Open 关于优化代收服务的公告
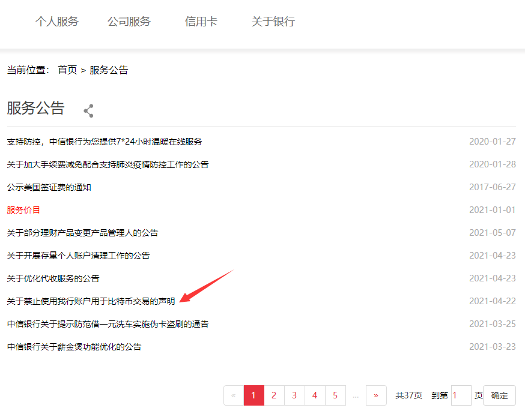Image resolution: width=525 pixels, height=420 pixels. pyautogui.click(x=53, y=278)
